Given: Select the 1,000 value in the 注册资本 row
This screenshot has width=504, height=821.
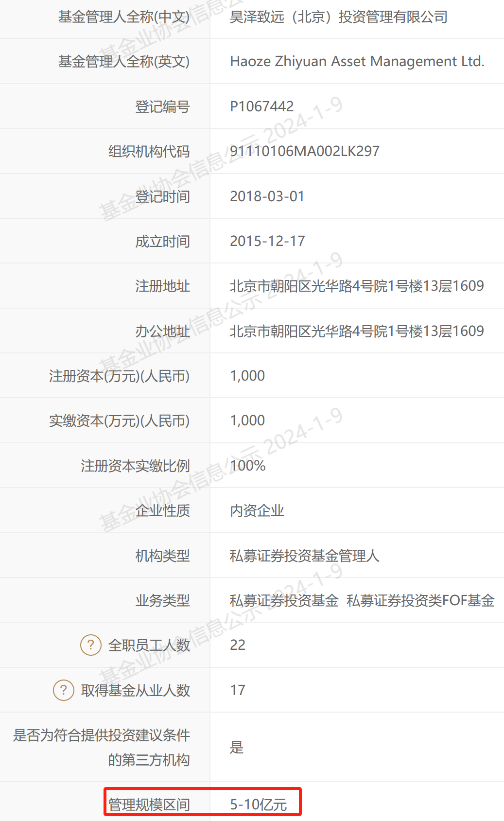Looking at the screenshot, I should 247,376.
